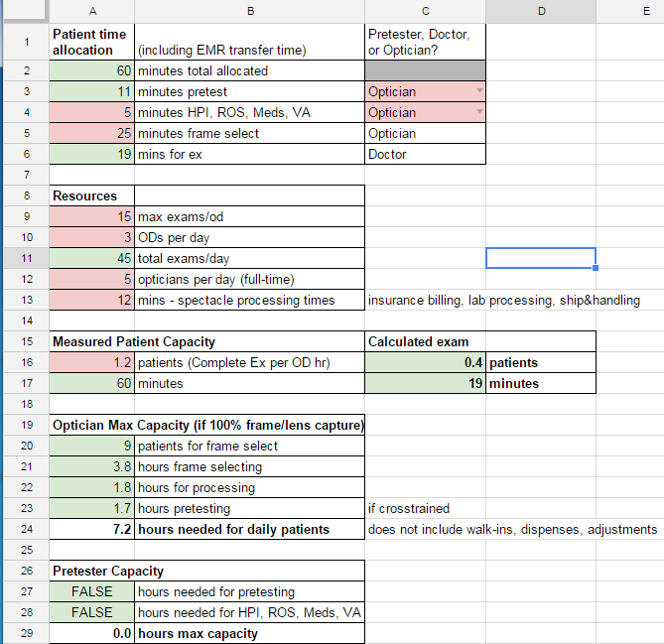Click 'hours needed for daily patients' cell
Viewport: 664px width, 644px height.
click(250, 529)
